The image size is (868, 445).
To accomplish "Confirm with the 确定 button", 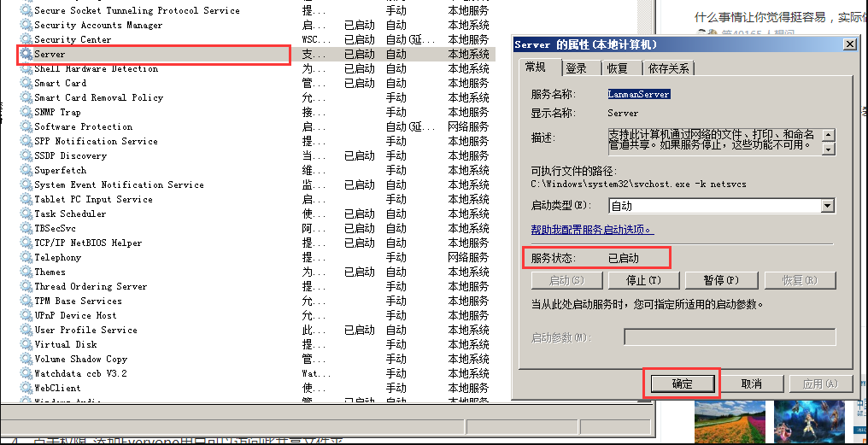I will click(x=682, y=384).
